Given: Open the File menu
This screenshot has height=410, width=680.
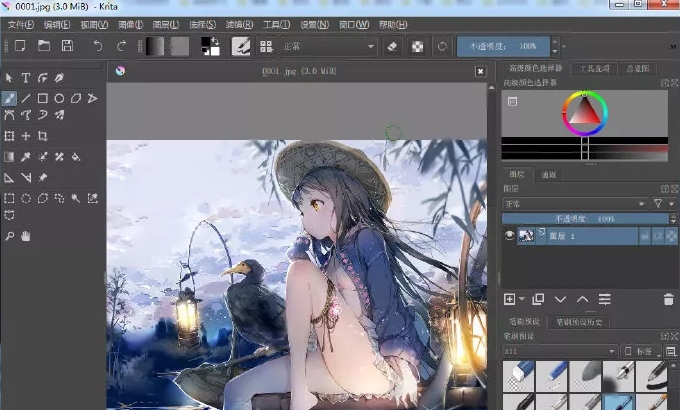Looking at the screenshot, I should 21,25.
